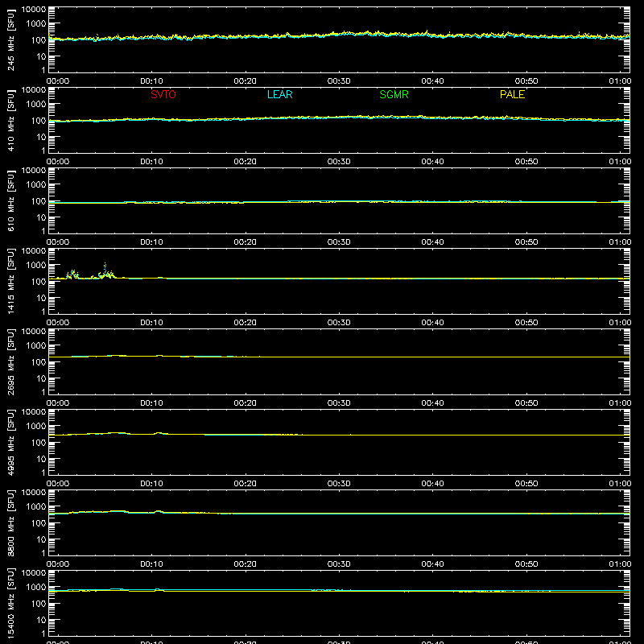Click 00:00 tick label under 610 MHz plot

coord(58,242)
